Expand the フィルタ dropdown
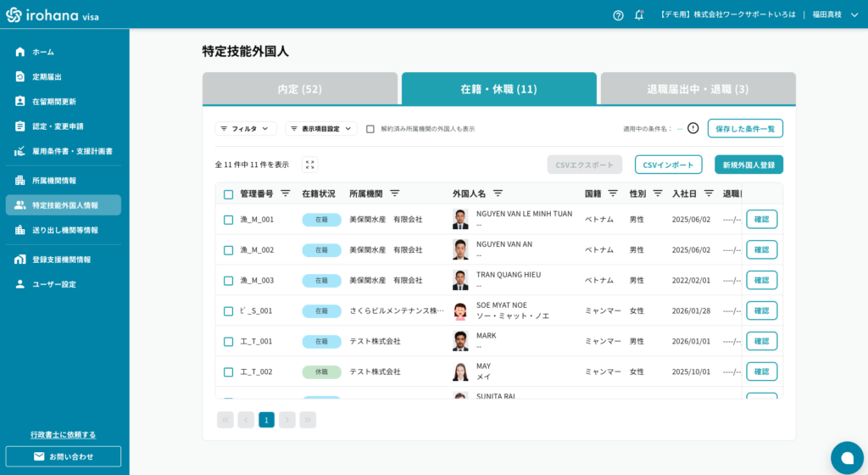 point(246,129)
